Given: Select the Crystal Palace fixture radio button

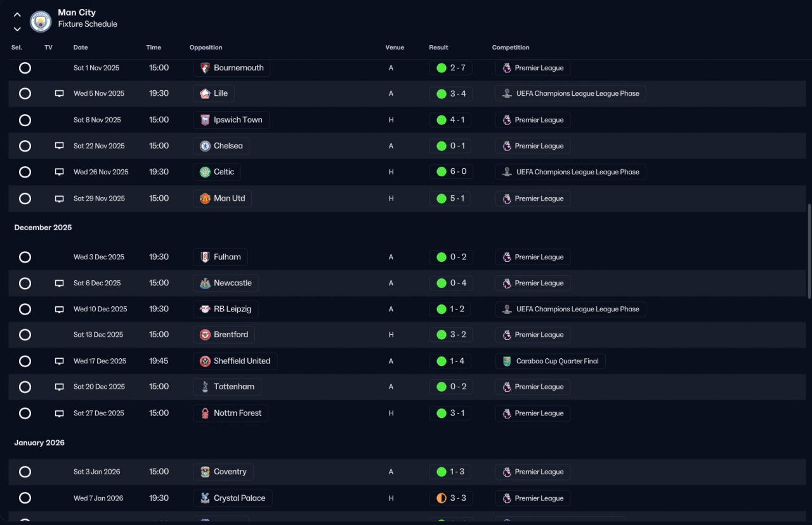Looking at the screenshot, I should 25,498.
